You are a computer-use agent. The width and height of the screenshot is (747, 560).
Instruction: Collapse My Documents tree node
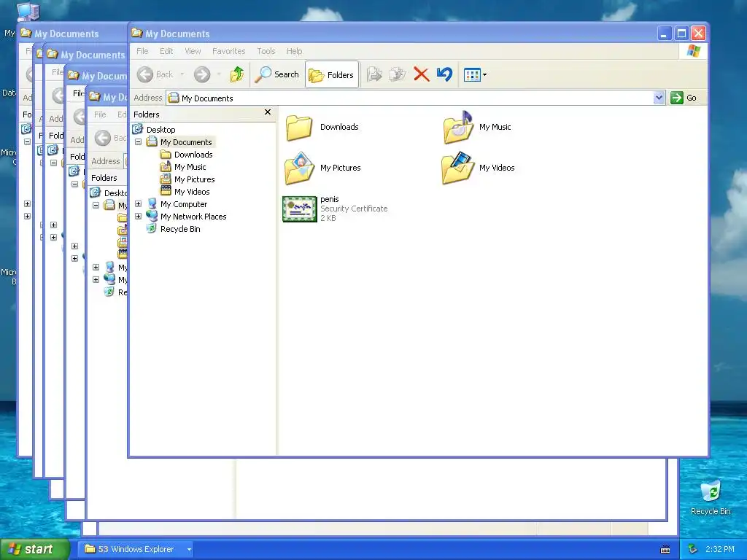(x=138, y=142)
